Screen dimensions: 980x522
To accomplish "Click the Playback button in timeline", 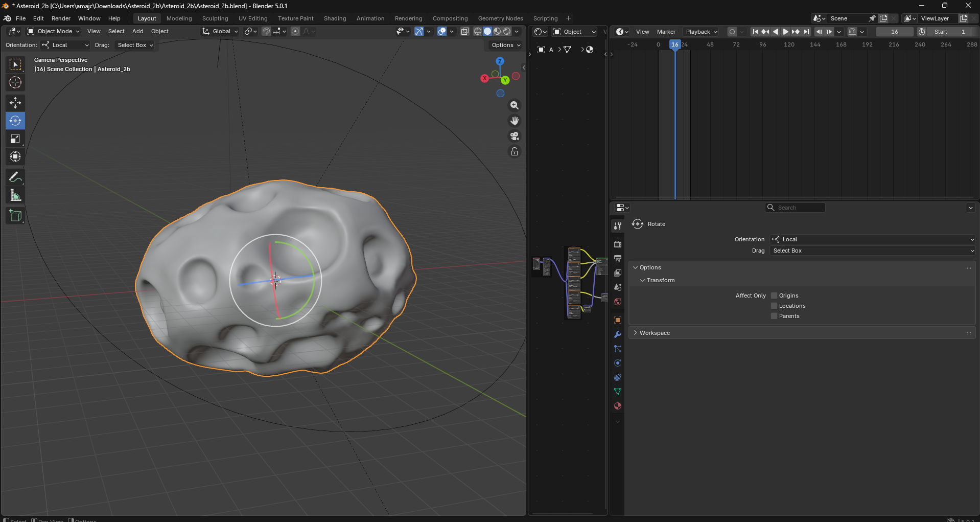I will tap(701, 32).
